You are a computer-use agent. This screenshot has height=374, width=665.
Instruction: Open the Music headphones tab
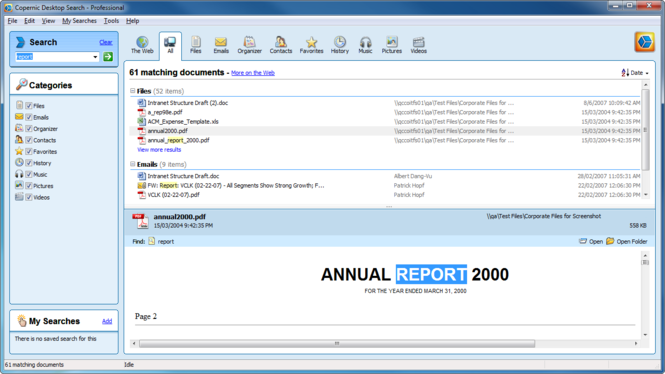point(365,45)
